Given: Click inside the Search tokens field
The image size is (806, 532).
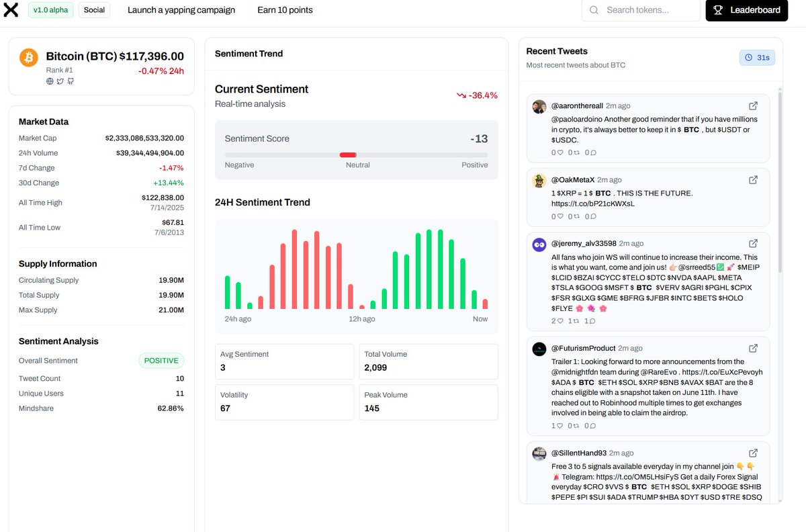Looking at the screenshot, I should point(641,10).
